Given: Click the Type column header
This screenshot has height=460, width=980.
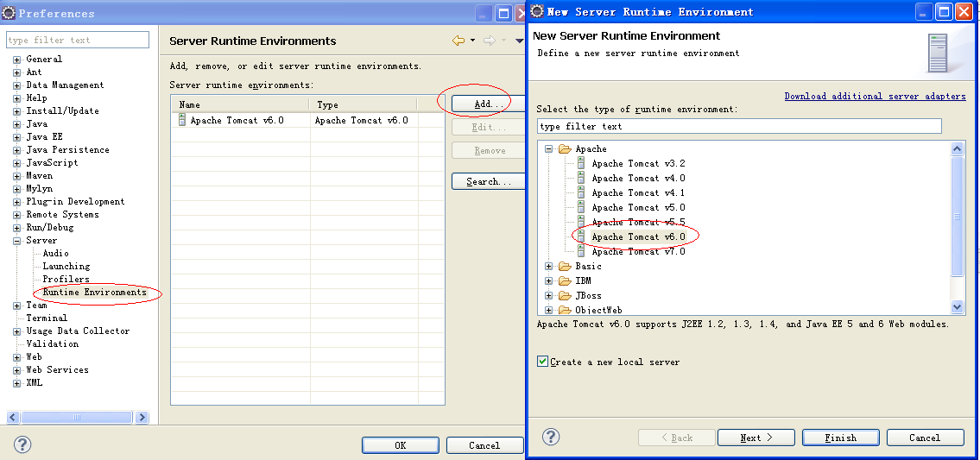Looking at the screenshot, I should [363, 104].
